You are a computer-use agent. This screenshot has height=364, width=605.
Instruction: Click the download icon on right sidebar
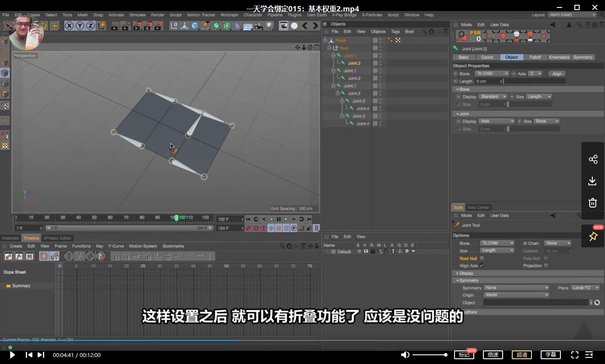(x=592, y=180)
